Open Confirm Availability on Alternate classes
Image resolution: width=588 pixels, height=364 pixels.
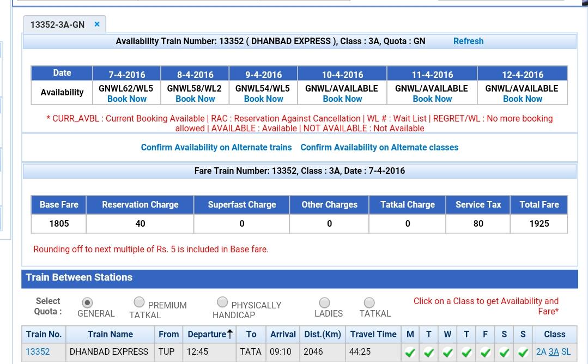coord(379,147)
